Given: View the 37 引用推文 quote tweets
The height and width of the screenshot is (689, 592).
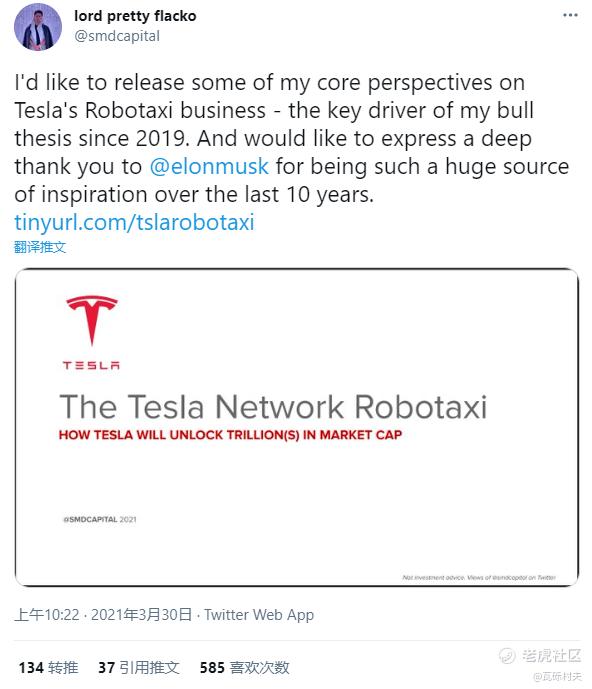Looking at the screenshot, I should coord(139,668).
